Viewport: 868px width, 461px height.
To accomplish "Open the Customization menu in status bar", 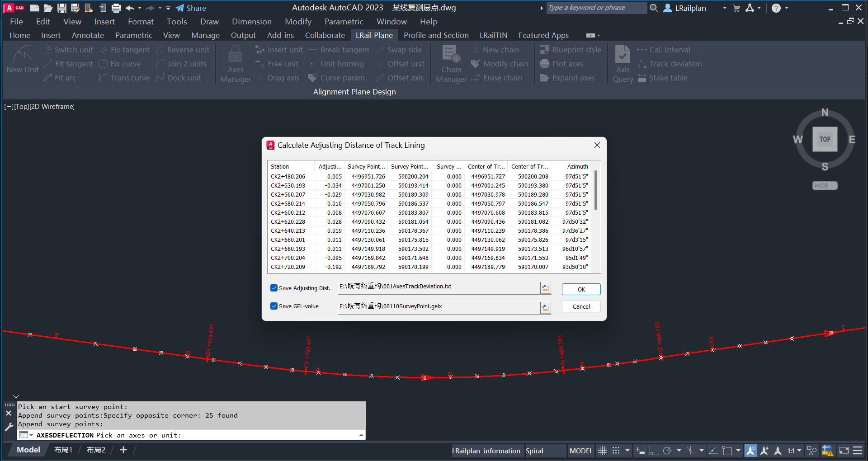I will [x=858, y=451].
